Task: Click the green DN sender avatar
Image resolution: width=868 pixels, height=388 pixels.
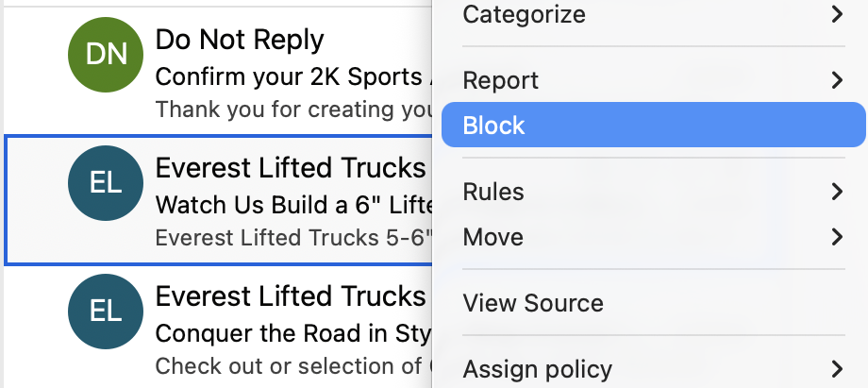Action: click(x=106, y=55)
